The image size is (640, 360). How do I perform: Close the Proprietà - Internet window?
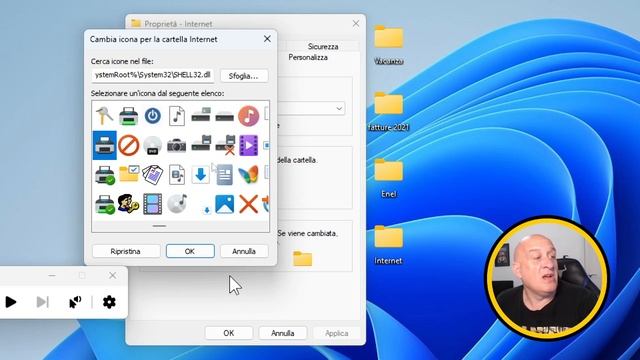click(356, 24)
